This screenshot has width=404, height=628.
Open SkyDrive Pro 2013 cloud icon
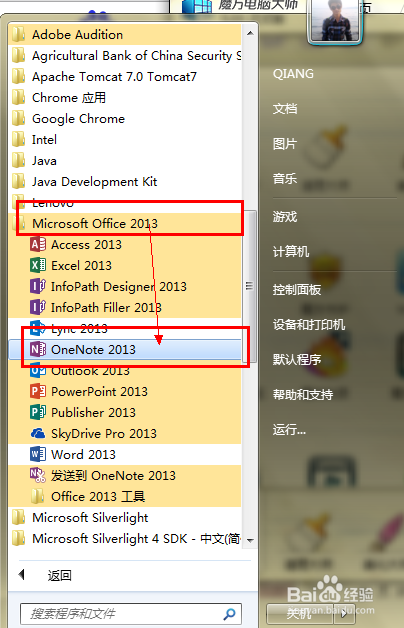pyautogui.click(x=38, y=433)
